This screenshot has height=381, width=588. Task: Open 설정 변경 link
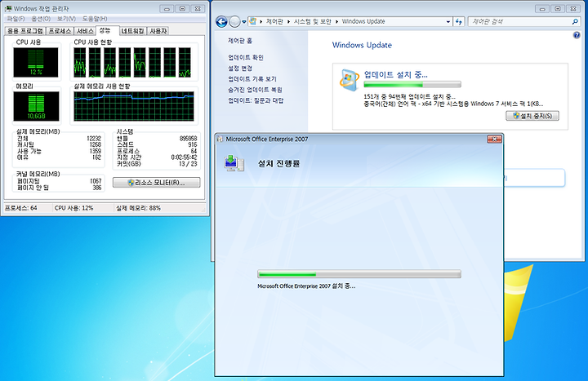click(240, 69)
